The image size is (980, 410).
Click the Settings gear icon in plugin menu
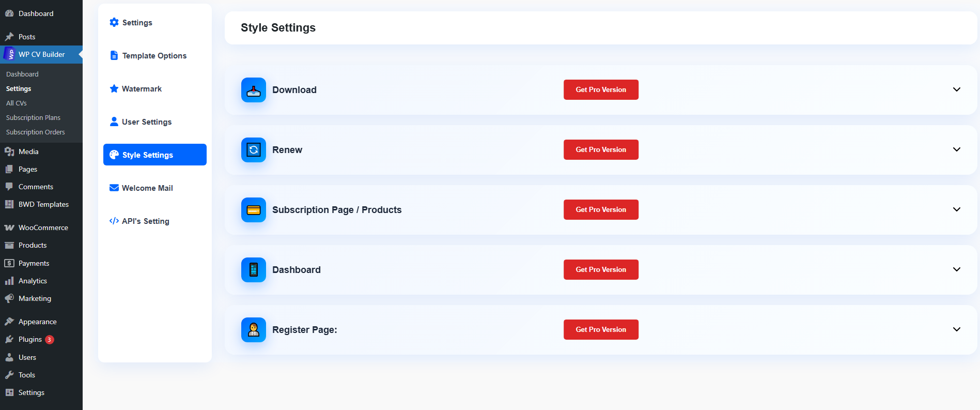[114, 22]
